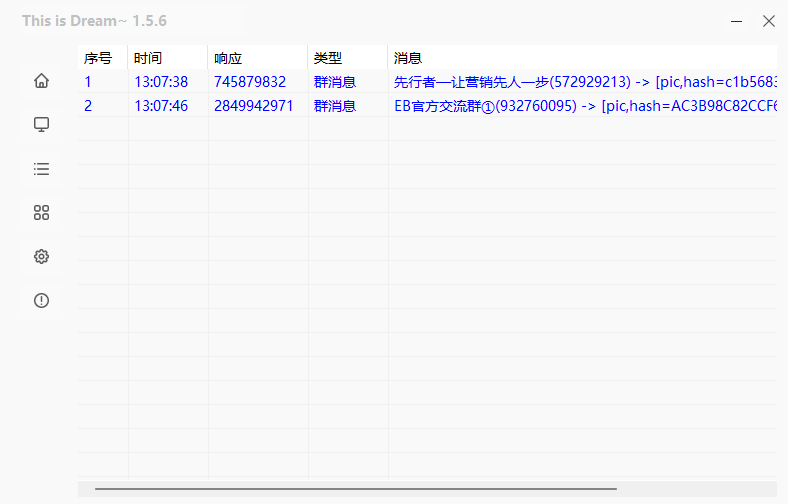This screenshot has width=788, height=504.
Task: Click the 序号 column header
Action: [98, 59]
